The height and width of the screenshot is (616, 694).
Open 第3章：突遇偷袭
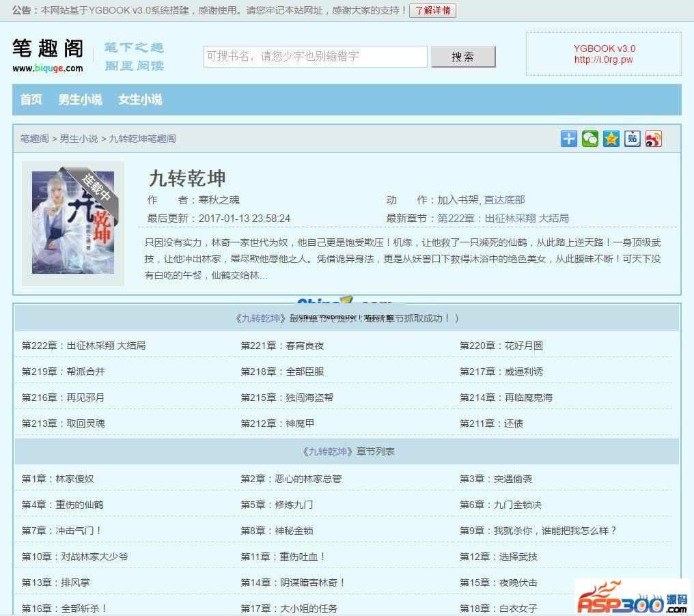496,479
